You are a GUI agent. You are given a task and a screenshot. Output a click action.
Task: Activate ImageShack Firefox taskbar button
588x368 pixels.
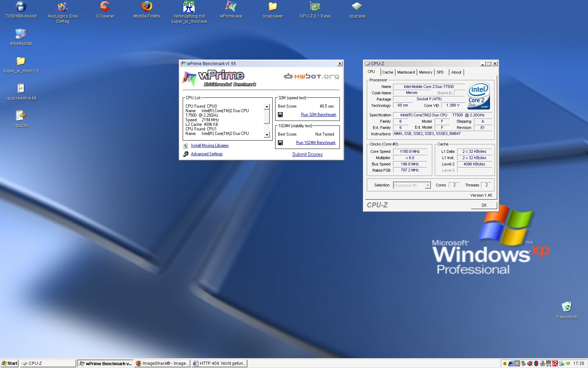click(162, 363)
